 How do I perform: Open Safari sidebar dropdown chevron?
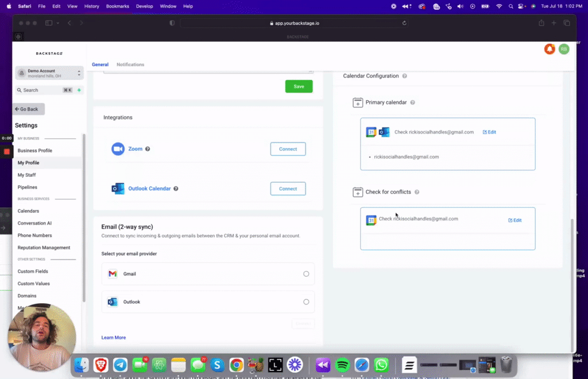tap(58, 23)
